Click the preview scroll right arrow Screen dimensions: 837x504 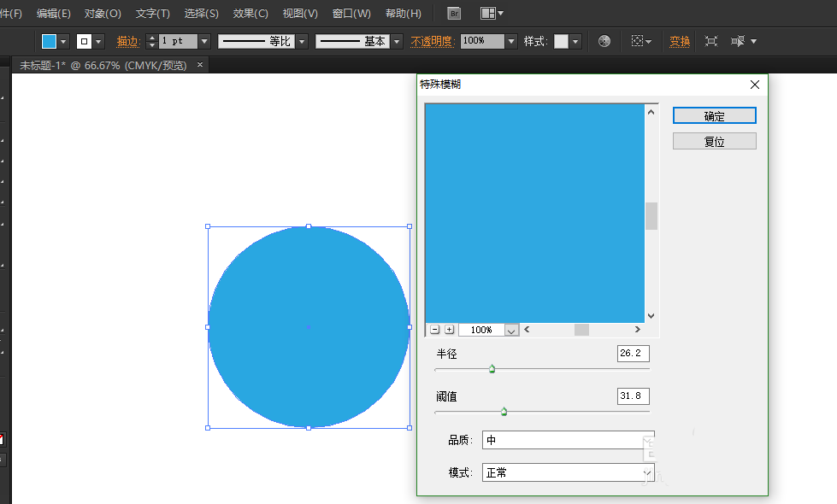coord(637,330)
